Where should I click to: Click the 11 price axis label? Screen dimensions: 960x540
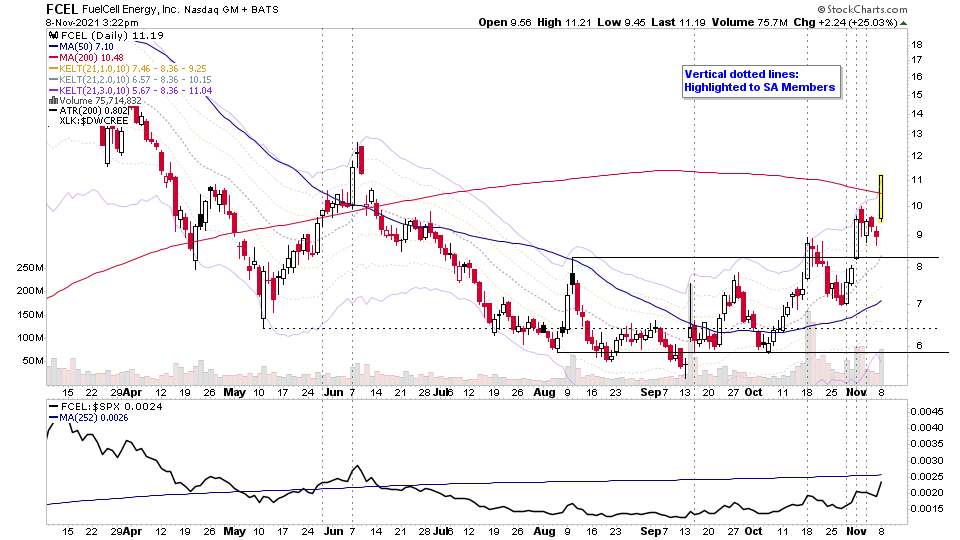917,180
